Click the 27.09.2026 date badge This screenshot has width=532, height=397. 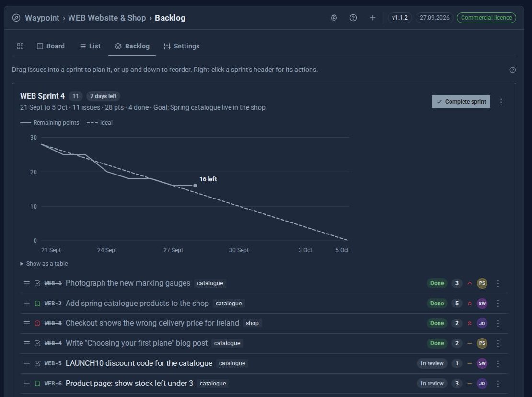coord(434,18)
